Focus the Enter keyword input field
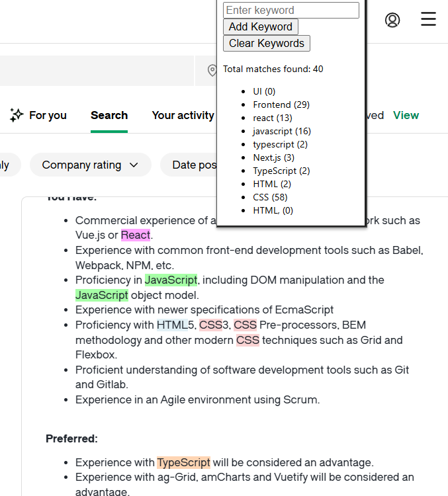Viewport: 448px width, 496px height. click(x=291, y=11)
